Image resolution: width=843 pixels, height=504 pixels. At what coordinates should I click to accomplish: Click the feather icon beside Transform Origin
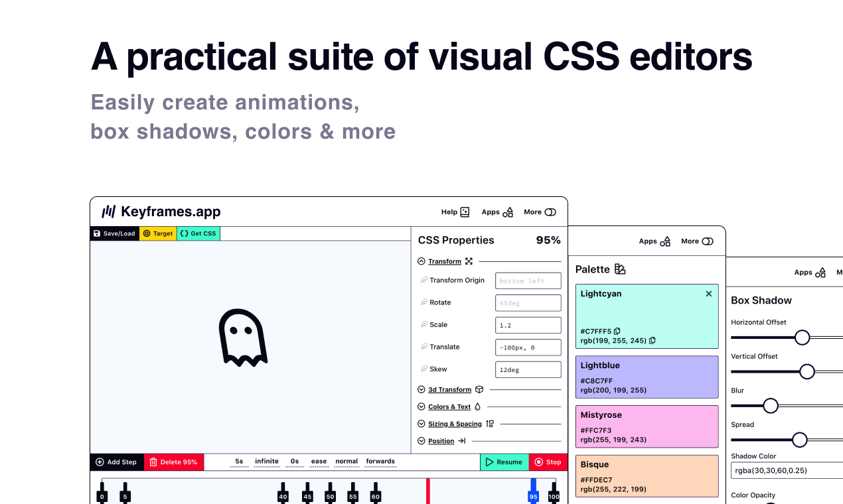click(424, 280)
